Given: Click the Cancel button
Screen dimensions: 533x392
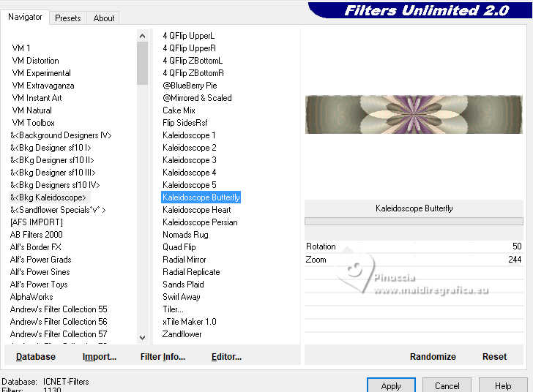Looking at the screenshot, I should click(447, 386).
